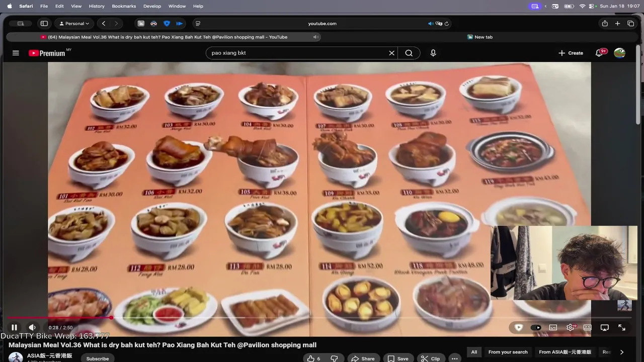Enter full screen mode
Screen dimensions: 644x362
(x=622, y=327)
